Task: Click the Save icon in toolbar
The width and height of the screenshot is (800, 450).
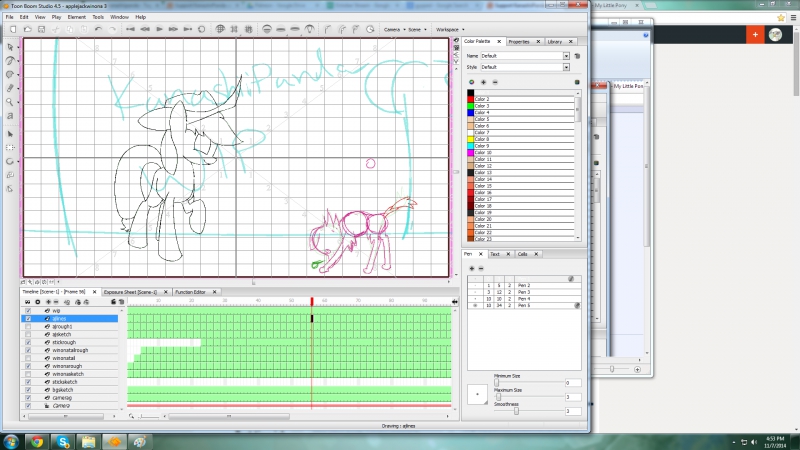Action: click(41, 28)
